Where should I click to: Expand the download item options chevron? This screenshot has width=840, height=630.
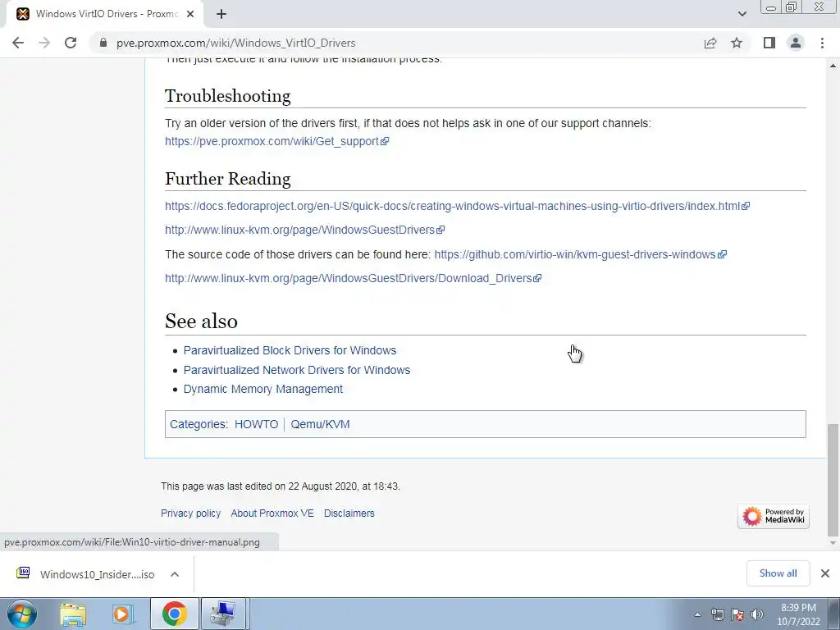175,574
